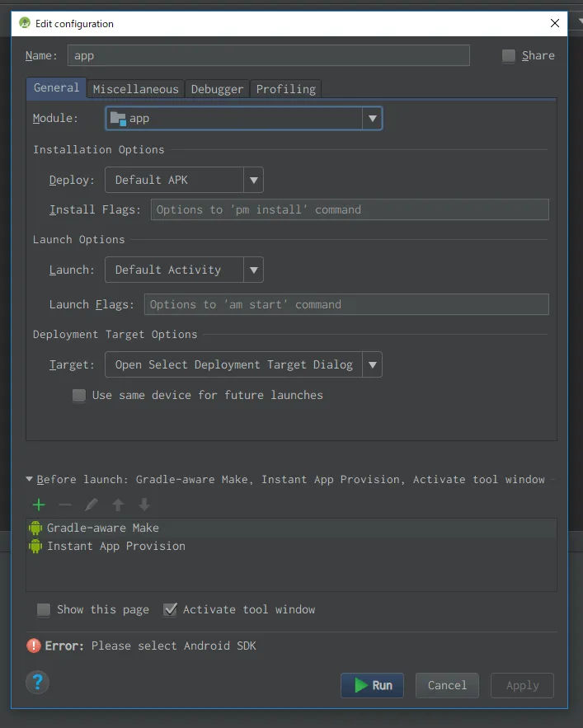Screen dimensions: 583x728
Task: Collapse the Before launch section
Action: 31,479
